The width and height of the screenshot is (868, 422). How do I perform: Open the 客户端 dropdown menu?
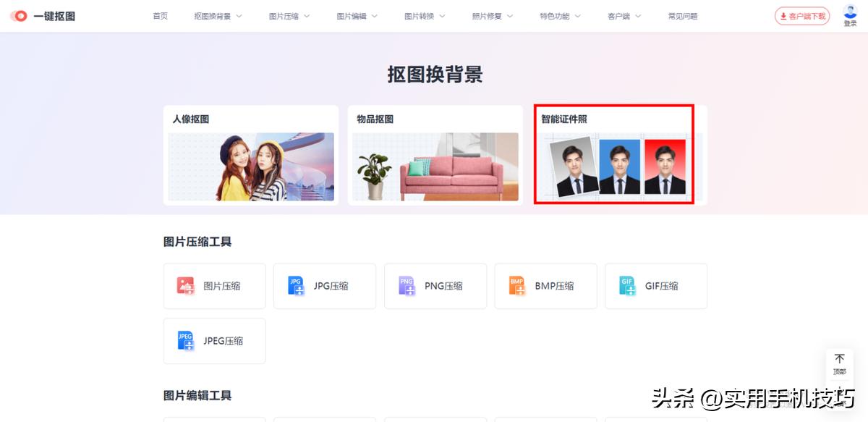[x=620, y=14]
